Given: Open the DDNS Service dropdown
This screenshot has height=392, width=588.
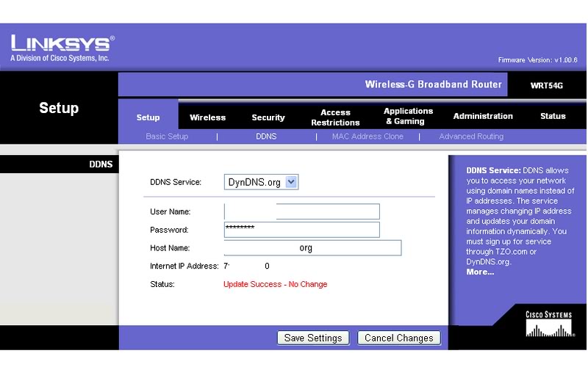Looking at the screenshot, I should pos(261,182).
